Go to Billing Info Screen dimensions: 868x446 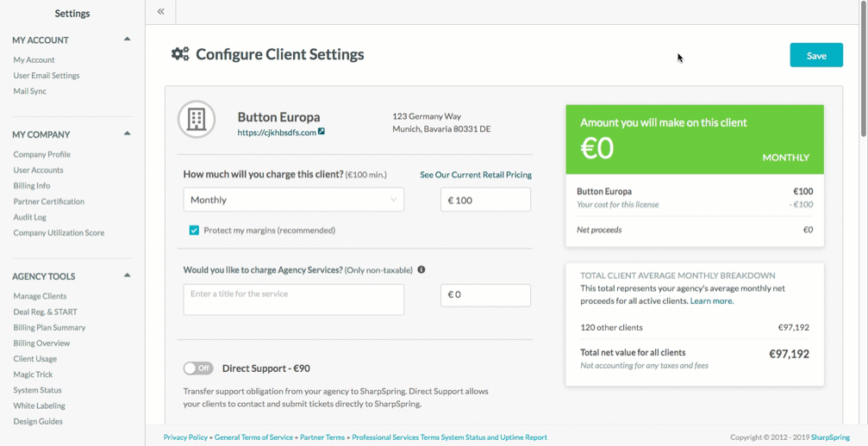(x=32, y=186)
